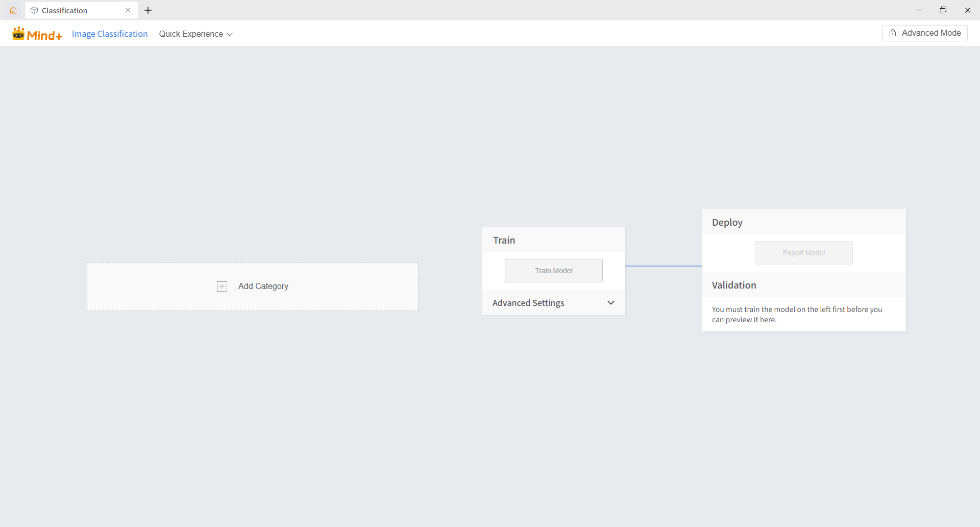Click the lock icon beside Advanced Mode

(x=893, y=33)
